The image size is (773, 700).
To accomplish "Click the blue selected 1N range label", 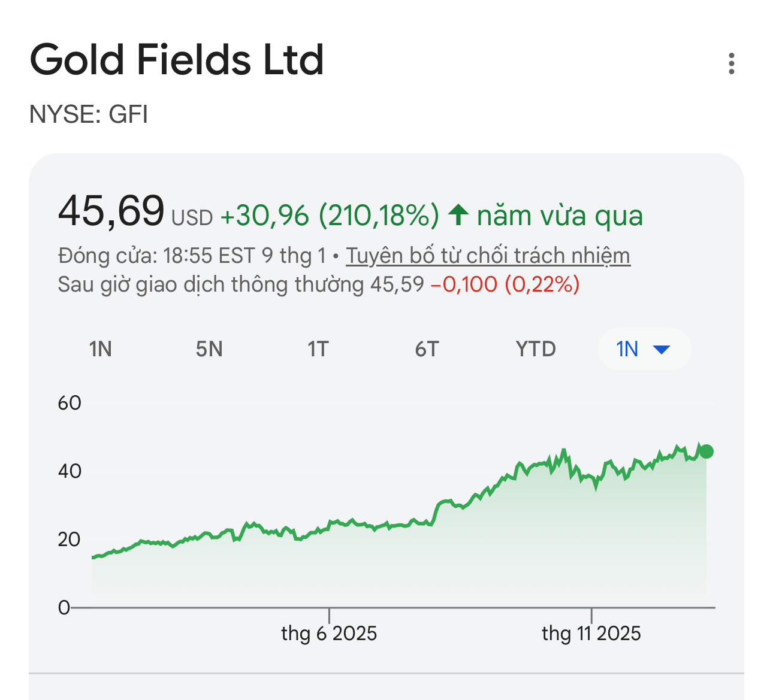I will [627, 349].
